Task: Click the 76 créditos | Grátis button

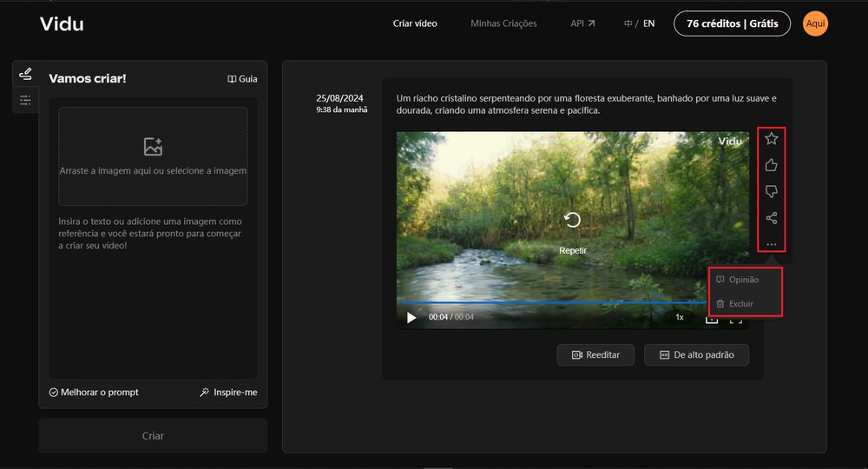Action: coord(732,23)
